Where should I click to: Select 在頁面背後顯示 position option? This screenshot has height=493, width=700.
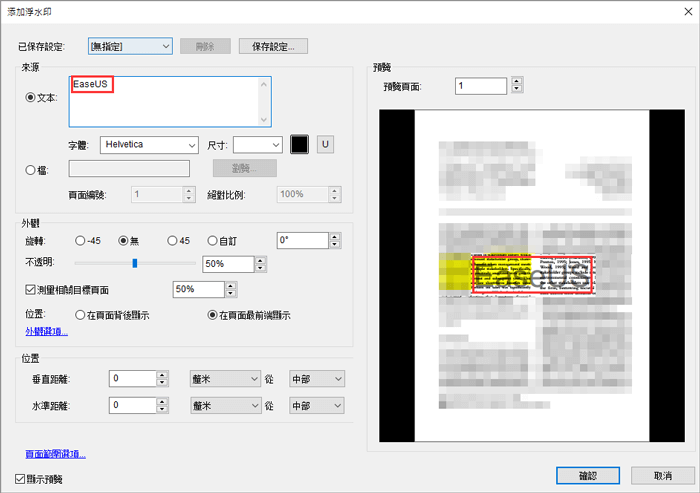[80, 315]
